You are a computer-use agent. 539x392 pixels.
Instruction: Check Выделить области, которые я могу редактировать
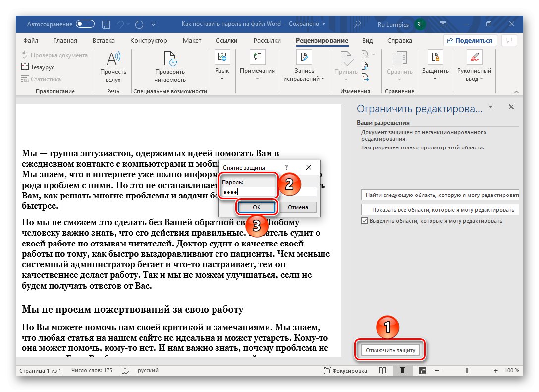[x=365, y=220]
